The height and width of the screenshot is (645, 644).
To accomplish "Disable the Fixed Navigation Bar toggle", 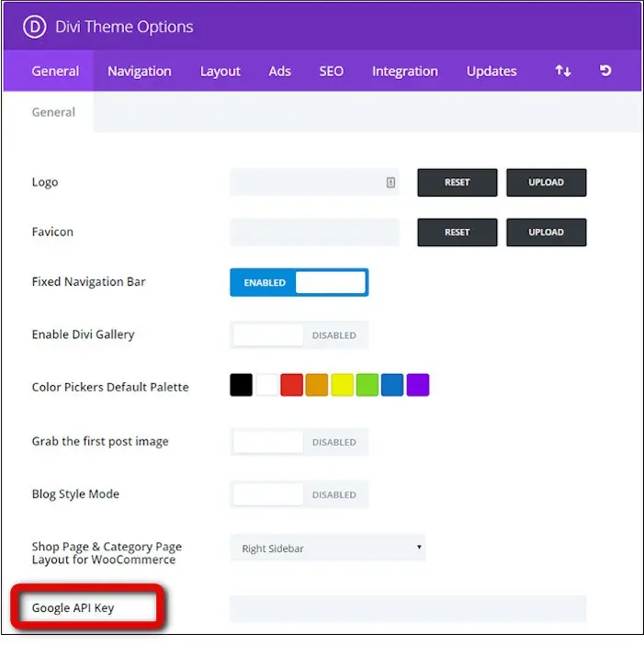I will click(299, 282).
